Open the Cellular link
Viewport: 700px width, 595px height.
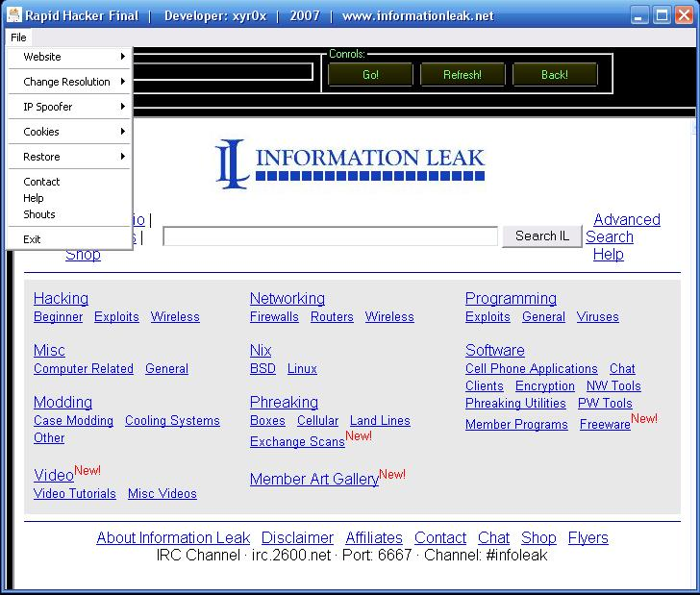click(318, 421)
